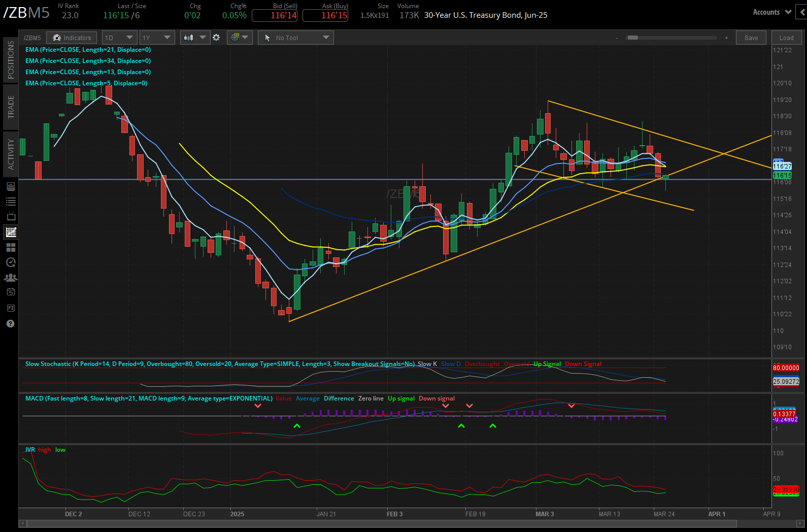Expand the 1D interval dropdown

pyautogui.click(x=129, y=38)
